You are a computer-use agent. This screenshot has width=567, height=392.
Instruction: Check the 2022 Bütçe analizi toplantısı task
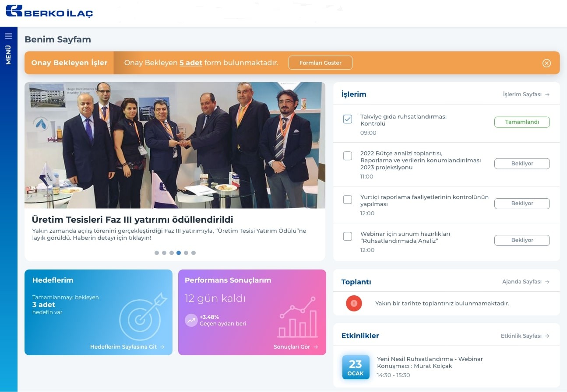pyautogui.click(x=348, y=156)
